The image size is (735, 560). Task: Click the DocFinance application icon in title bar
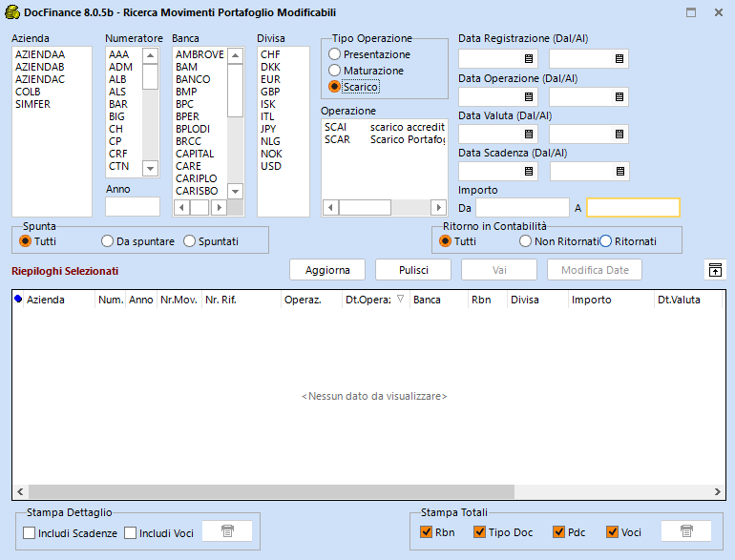(12, 12)
